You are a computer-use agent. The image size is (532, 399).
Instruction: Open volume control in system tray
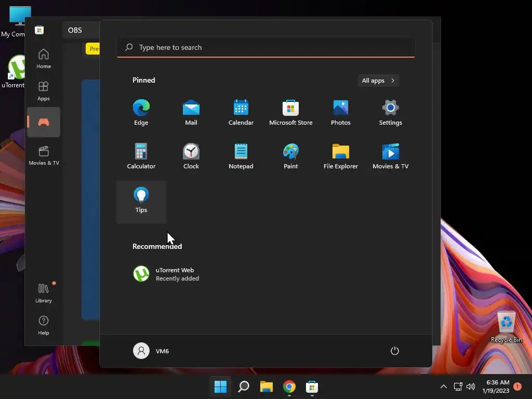[471, 387]
